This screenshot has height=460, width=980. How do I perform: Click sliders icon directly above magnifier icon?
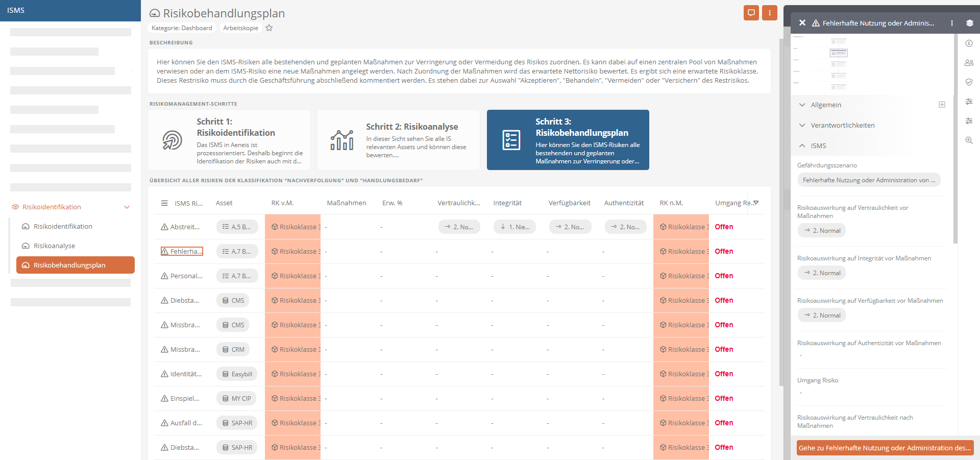[969, 121]
